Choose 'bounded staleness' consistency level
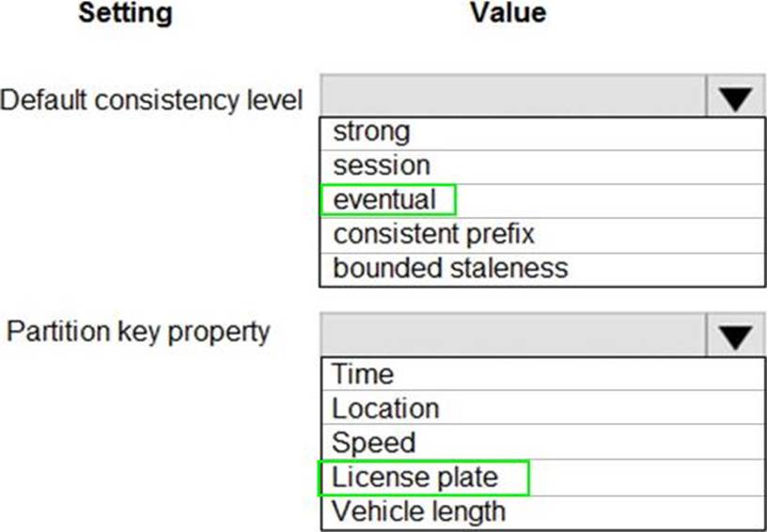 (450, 268)
